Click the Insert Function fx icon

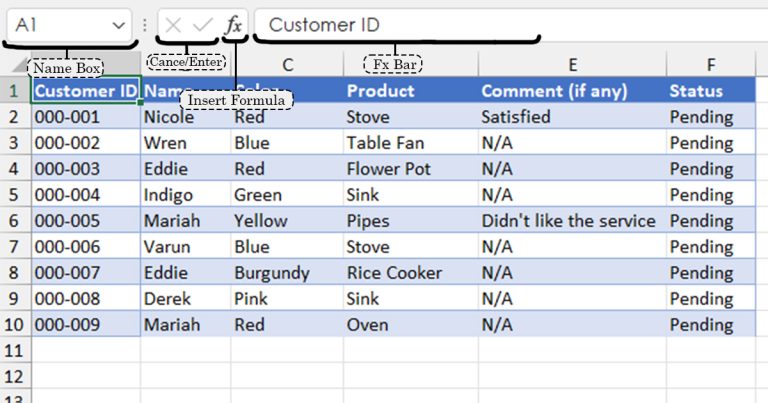pyautogui.click(x=233, y=25)
